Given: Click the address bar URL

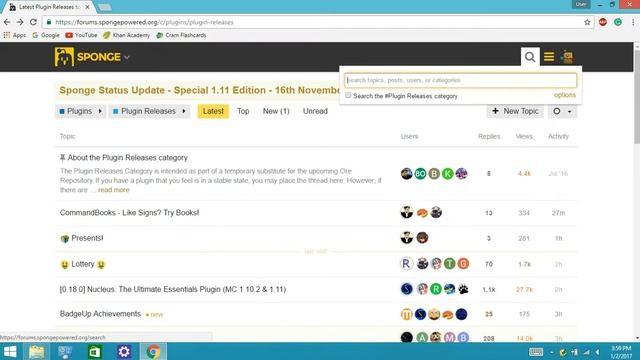Looking at the screenshot, I should click(x=144, y=22).
